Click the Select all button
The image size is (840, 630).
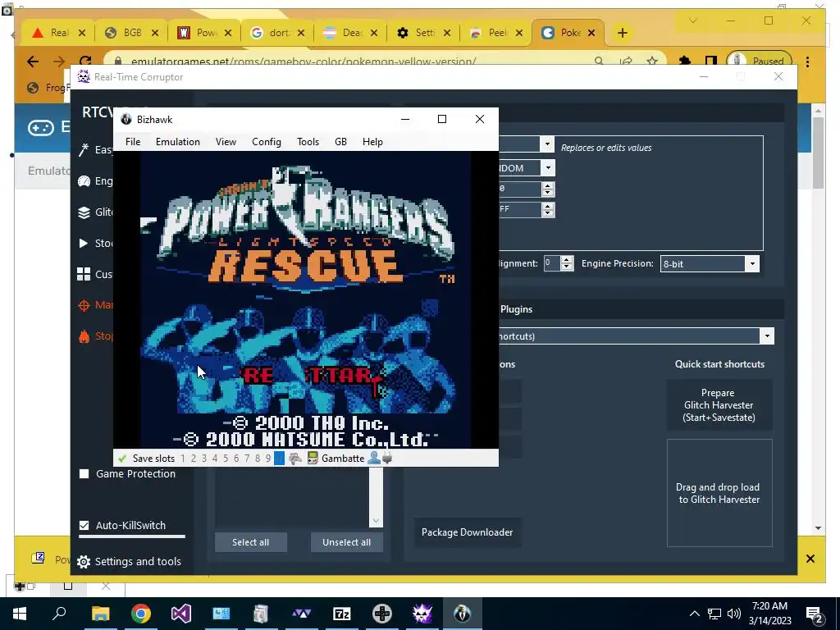coord(251,542)
